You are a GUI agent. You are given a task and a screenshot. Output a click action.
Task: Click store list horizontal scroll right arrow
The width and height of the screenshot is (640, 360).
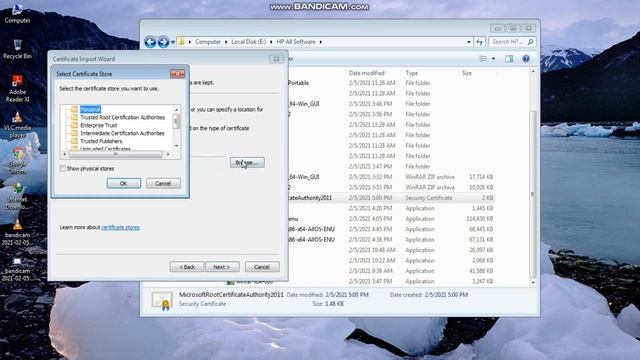pos(168,154)
